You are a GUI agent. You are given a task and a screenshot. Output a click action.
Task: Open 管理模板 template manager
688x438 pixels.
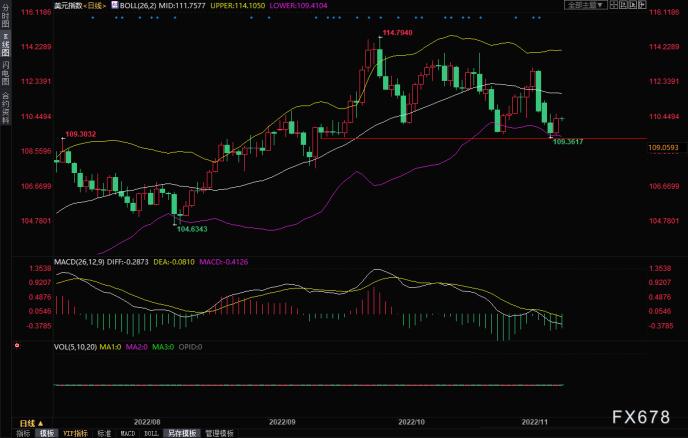[219, 433]
